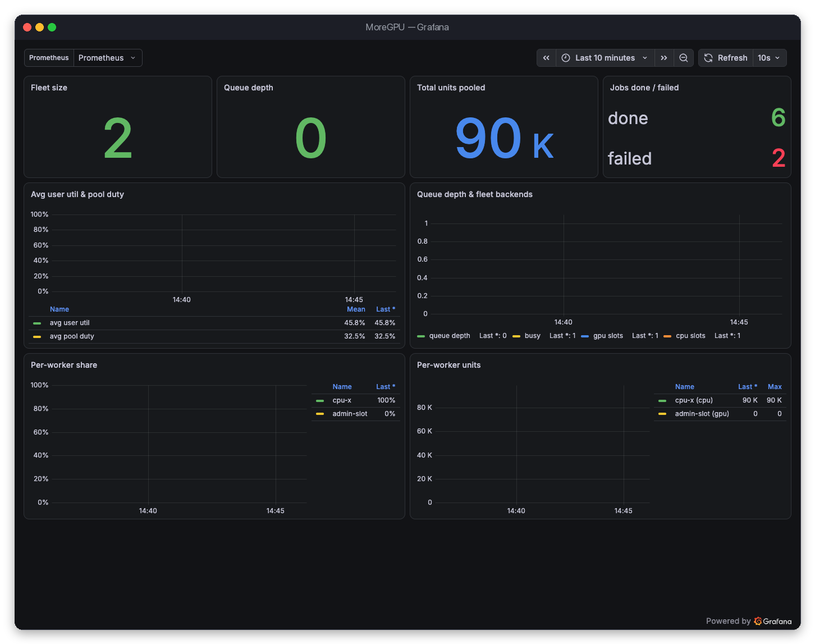Sort Avg user util legend by Name
The width and height of the screenshot is (815, 644).
(59, 309)
